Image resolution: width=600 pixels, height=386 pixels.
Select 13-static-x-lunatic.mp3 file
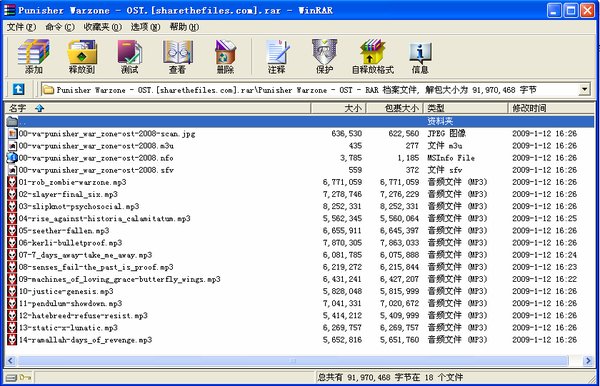pos(68,328)
